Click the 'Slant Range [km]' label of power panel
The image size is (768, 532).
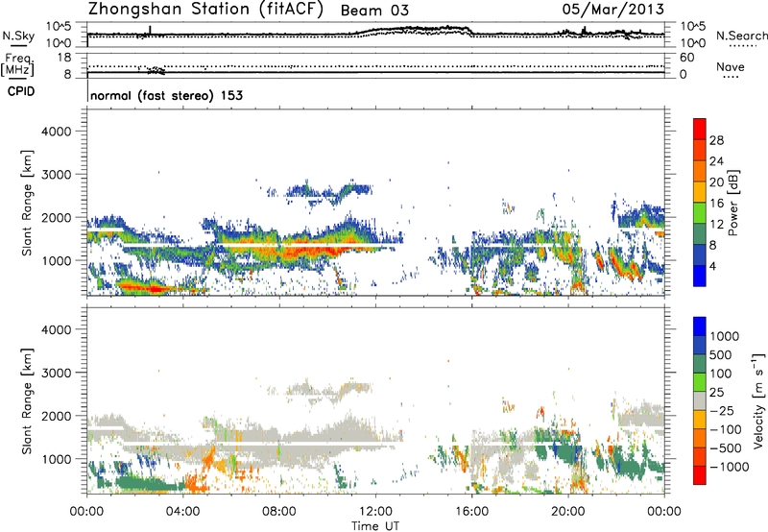pos(27,203)
